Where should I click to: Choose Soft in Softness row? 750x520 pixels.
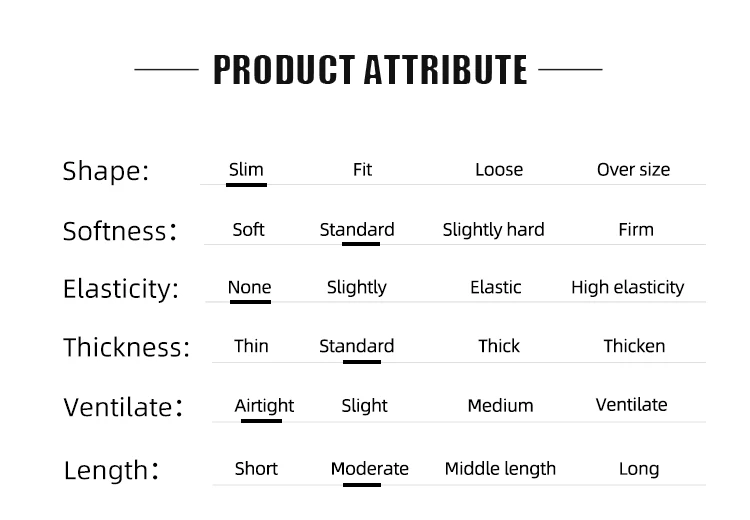[248, 230]
